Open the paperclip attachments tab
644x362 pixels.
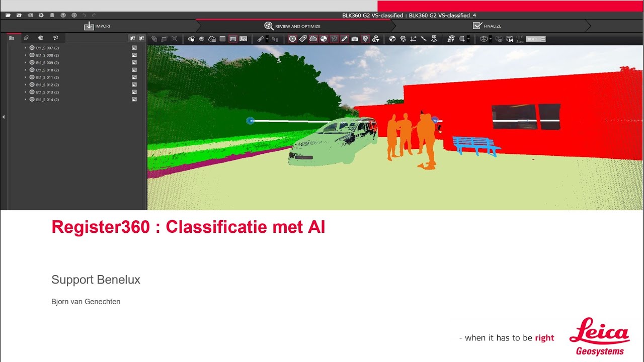tap(26, 38)
